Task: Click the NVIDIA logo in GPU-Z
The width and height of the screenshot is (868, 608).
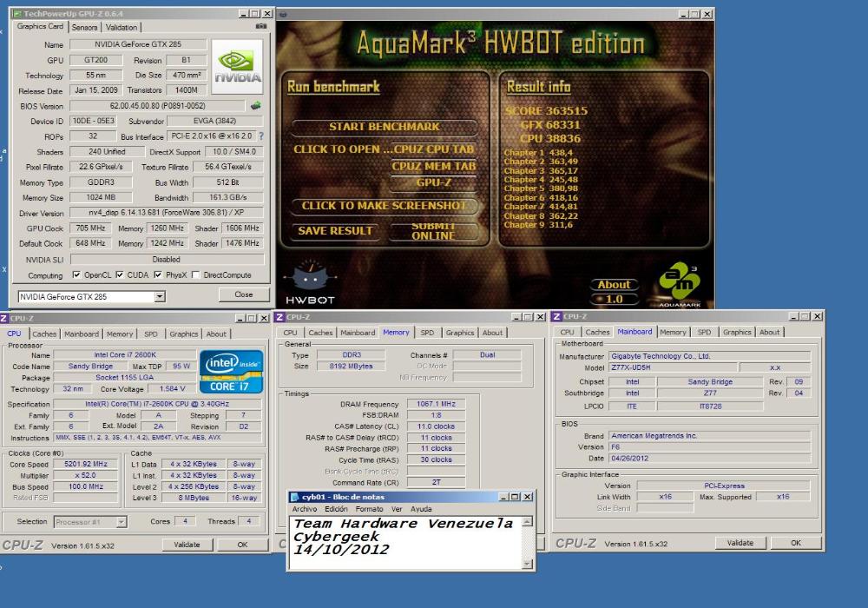Action: tap(237, 67)
